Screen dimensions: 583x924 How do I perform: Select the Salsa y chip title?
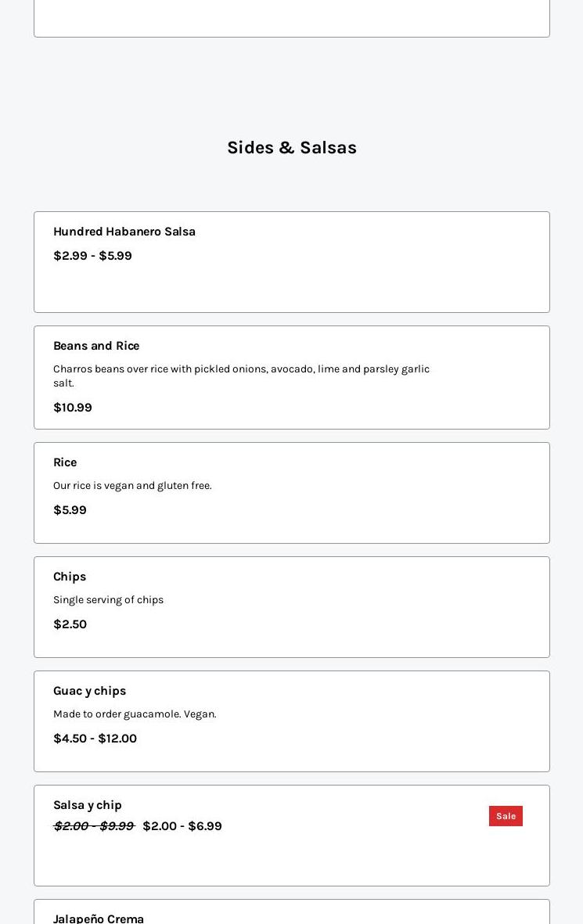(x=88, y=805)
